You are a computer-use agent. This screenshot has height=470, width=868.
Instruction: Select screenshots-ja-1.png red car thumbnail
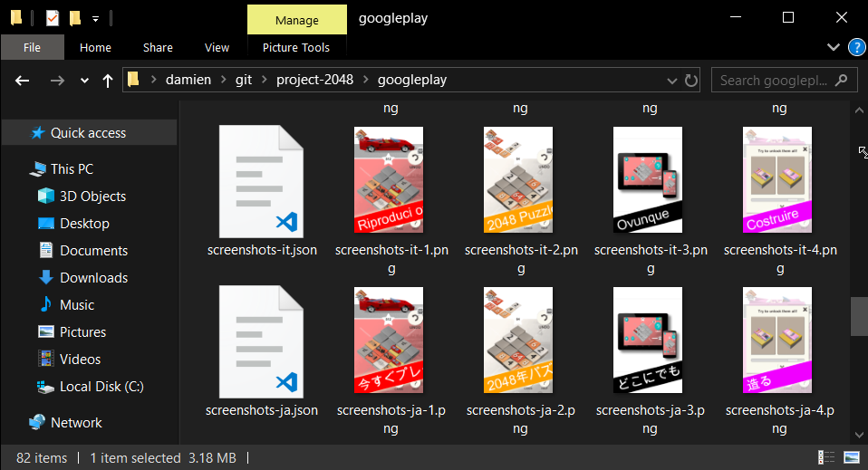389,340
